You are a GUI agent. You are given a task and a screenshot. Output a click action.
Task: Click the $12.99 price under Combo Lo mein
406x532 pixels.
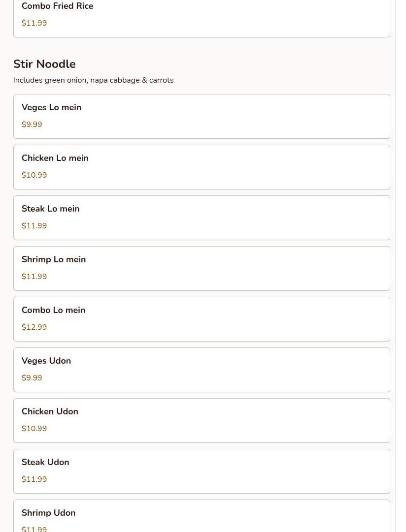click(x=34, y=327)
